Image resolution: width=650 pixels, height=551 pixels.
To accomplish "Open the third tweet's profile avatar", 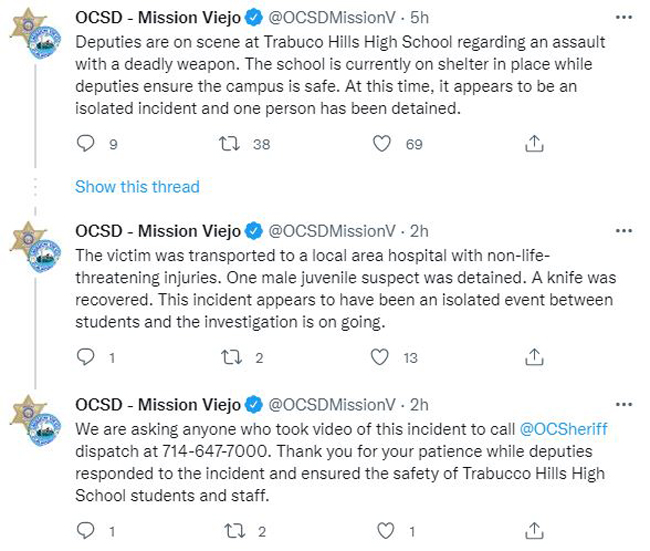I will pyautogui.click(x=36, y=421).
